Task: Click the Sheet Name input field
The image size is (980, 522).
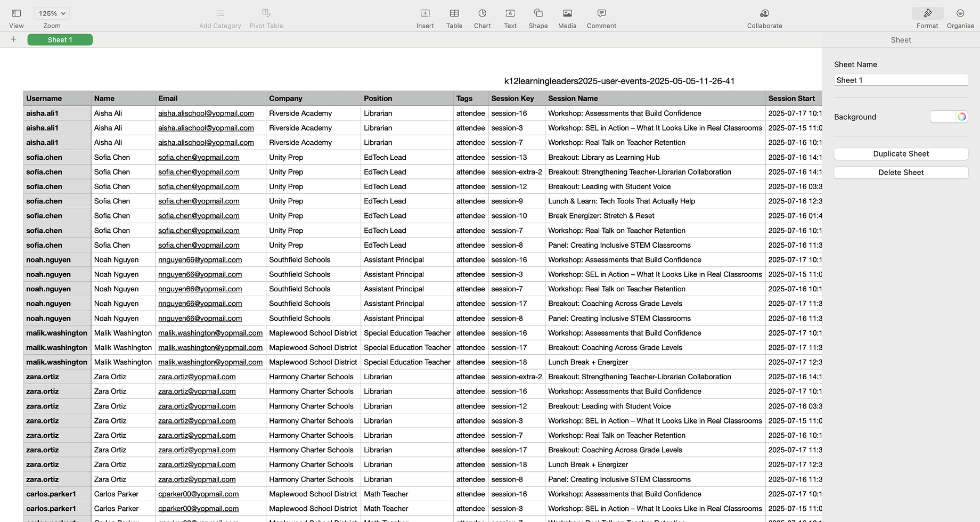Action: (901, 80)
